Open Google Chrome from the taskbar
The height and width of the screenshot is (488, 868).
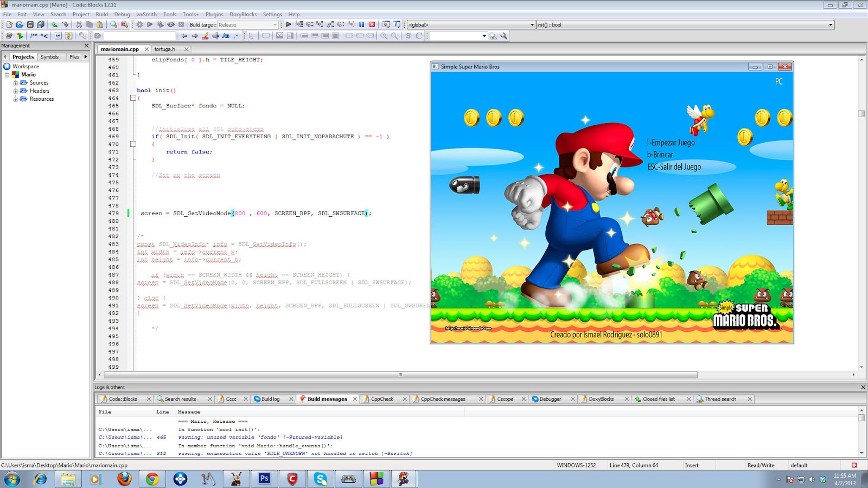pos(152,479)
